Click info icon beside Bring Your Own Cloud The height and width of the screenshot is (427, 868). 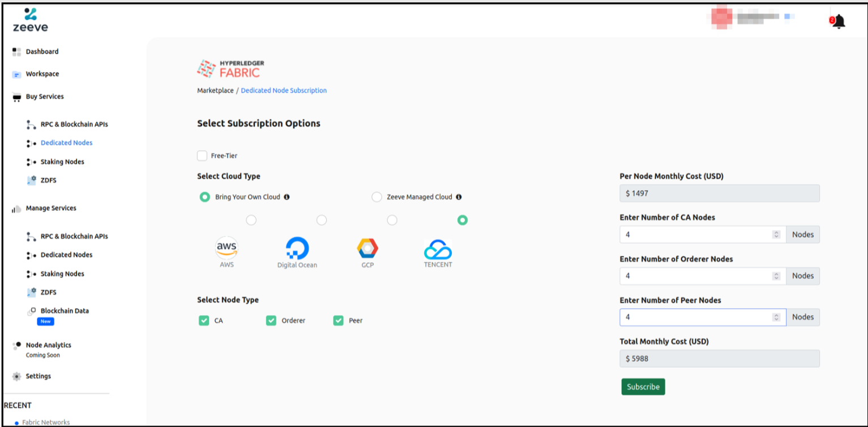pyautogui.click(x=287, y=197)
